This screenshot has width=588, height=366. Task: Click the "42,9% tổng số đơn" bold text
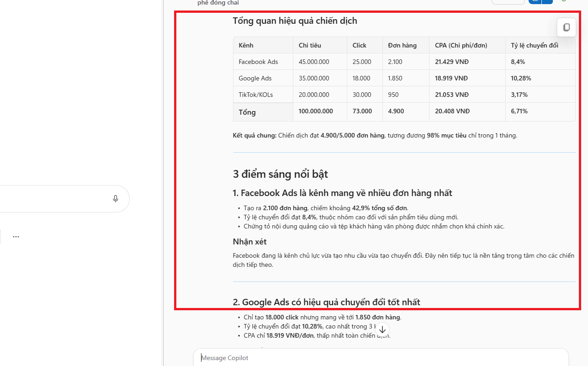point(380,208)
